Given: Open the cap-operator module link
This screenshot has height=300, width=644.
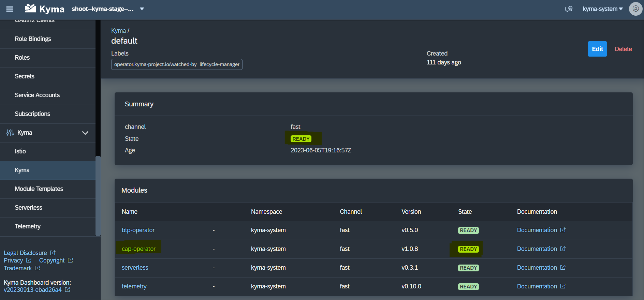Looking at the screenshot, I should pyautogui.click(x=138, y=249).
